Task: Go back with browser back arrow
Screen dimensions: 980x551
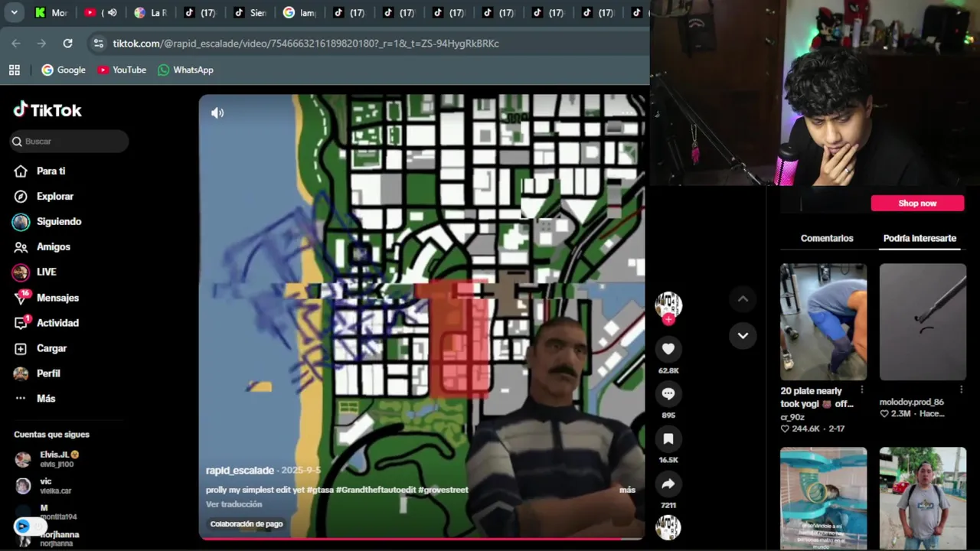Action: click(x=16, y=44)
